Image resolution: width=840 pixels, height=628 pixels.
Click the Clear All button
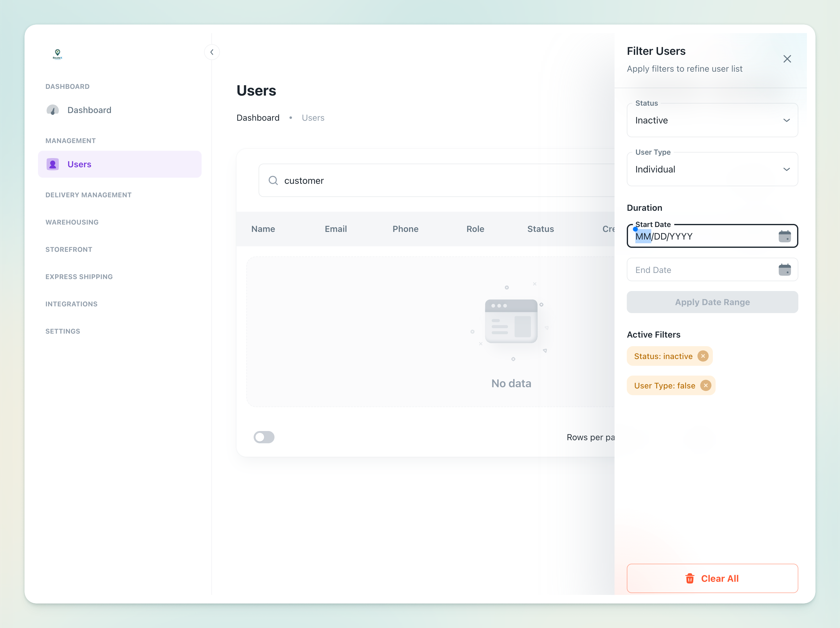(712, 578)
